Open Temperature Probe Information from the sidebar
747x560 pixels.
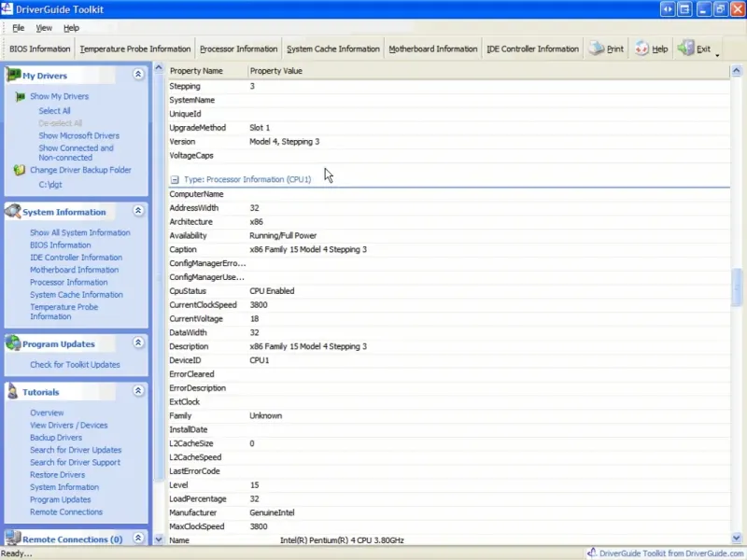pos(63,312)
